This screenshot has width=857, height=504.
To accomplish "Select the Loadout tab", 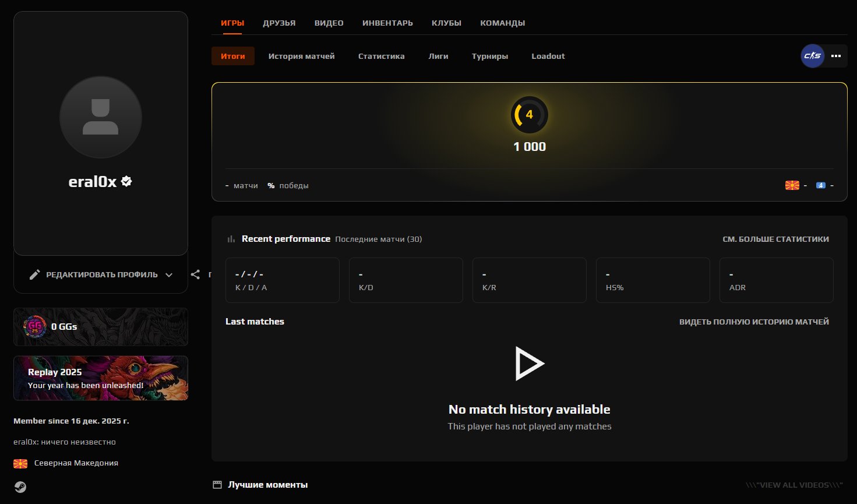I will [548, 56].
